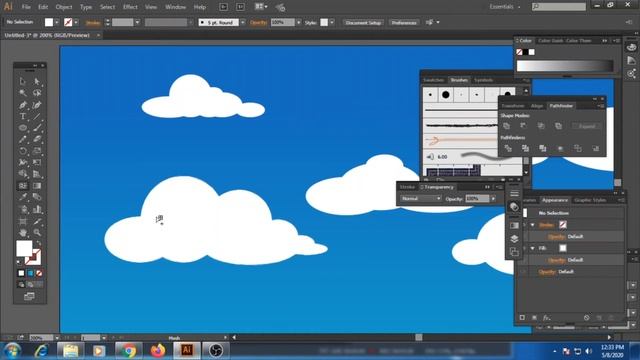
Task: Swap fill and stroke colors
Action: click(40, 244)
